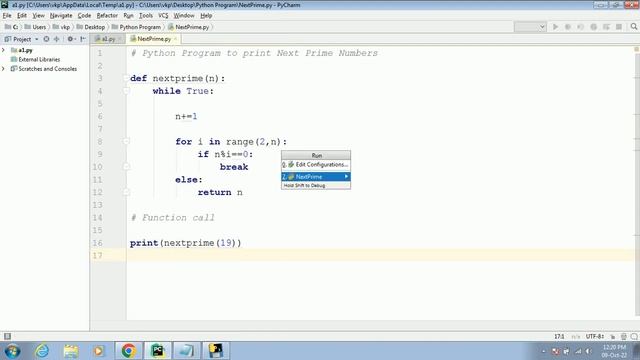Click the Desktop breadcrumb
Image resolution: width=640 pixels, height=360 pixels.
coord(91,27)
